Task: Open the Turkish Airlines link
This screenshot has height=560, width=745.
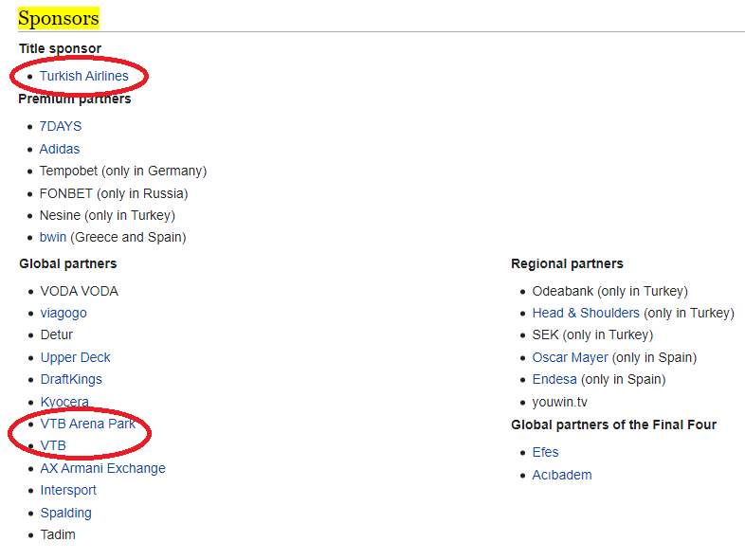Action: [84, 76]
